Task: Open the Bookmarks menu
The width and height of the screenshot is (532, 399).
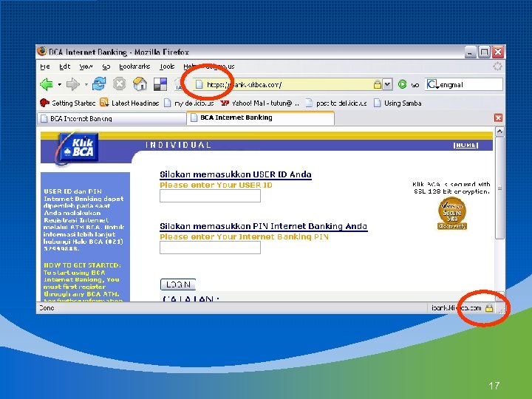Action: tap(134, 66)
